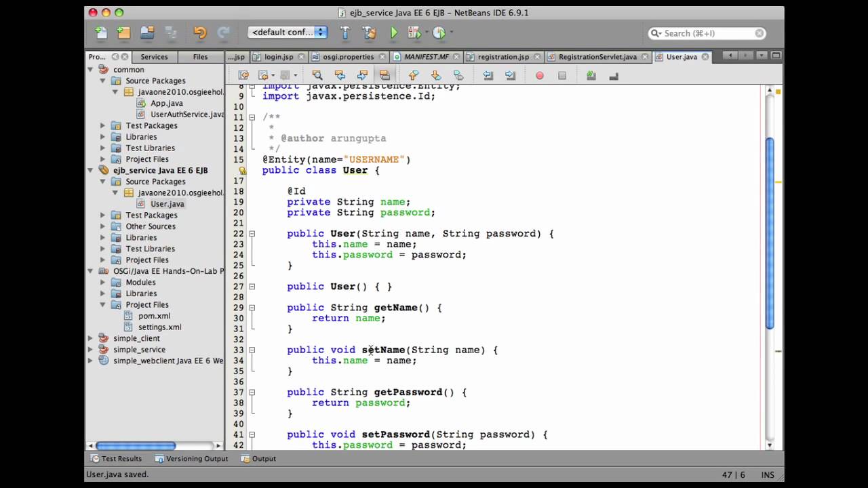Click the Search input field
This screenshot has height=488, width=868.
click(708, 33)
